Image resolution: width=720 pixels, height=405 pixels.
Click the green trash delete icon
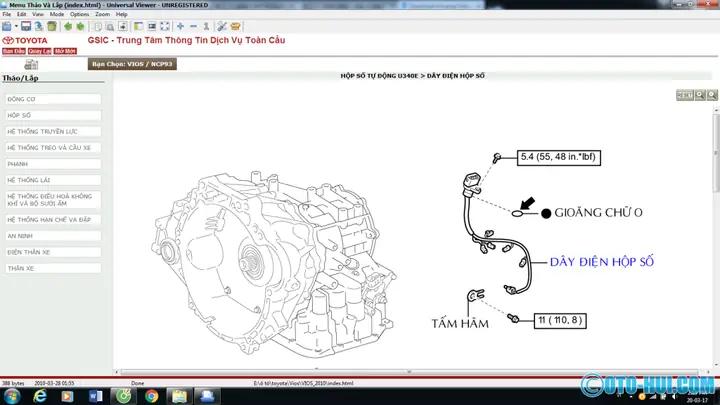point(52,26)
